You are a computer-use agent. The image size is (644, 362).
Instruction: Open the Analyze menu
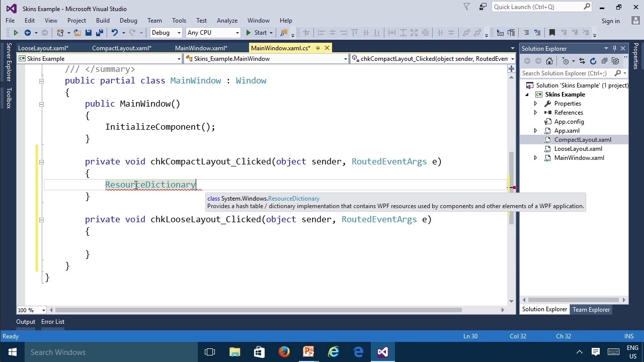(227, 21)
